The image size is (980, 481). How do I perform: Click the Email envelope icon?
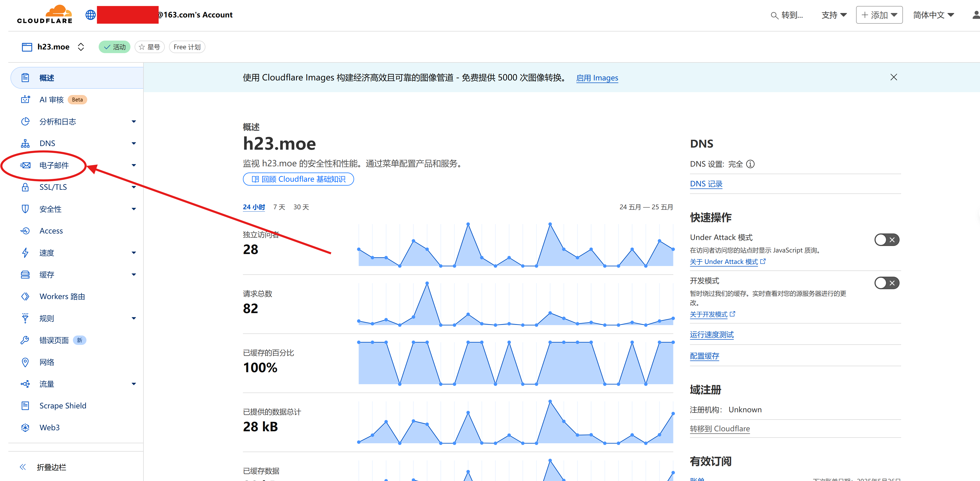[26, 165]
